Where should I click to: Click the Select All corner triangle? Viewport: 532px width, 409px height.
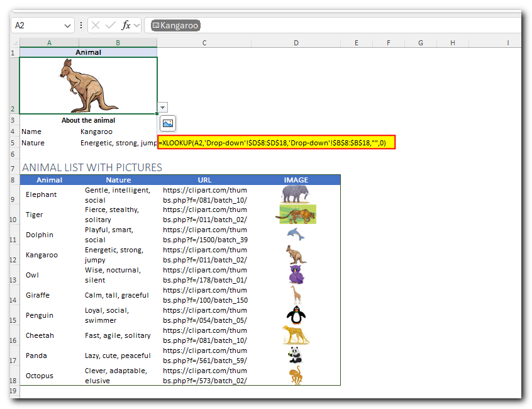click(x=15, y=43)
